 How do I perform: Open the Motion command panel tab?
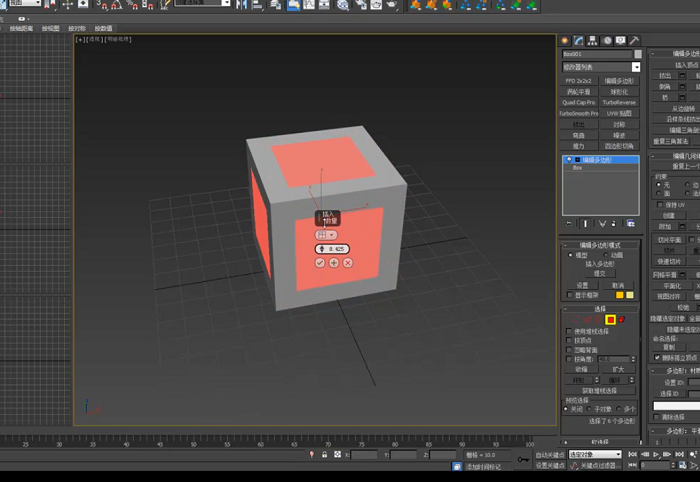[607, 41]
